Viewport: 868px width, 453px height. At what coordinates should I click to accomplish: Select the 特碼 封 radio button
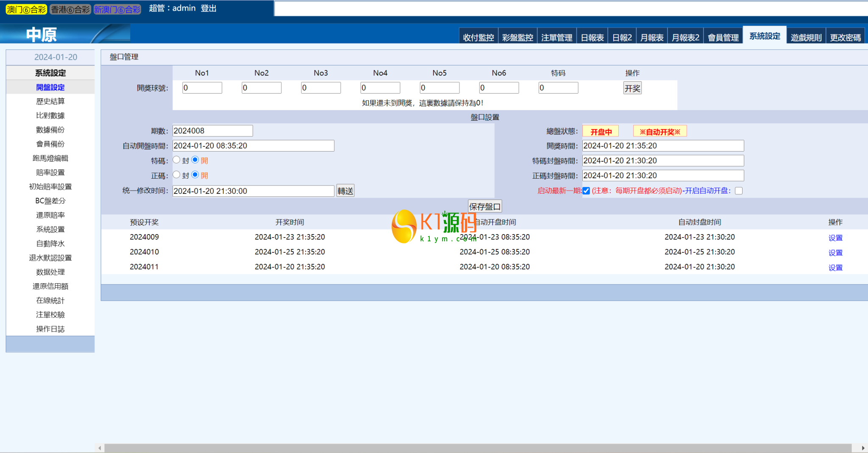[x=177, y=160]
